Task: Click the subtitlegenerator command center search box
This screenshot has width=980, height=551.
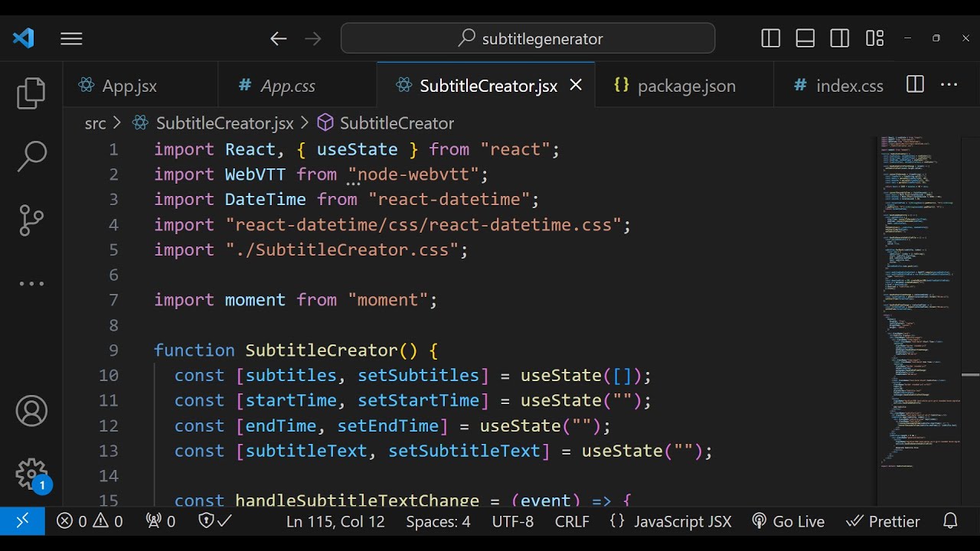Action: click(x=528, y=38)
